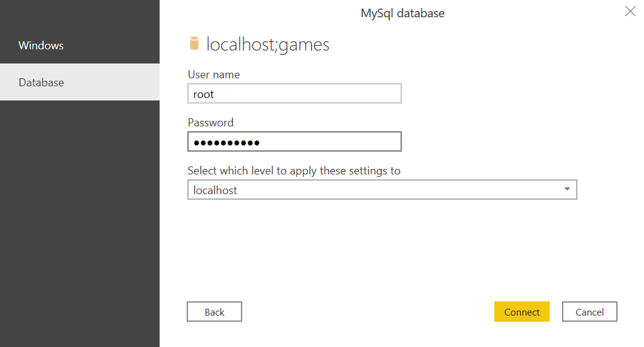Click the database cylinder icon beside localhost;games
The image size is (644, 347).
[x=194, y=44]
